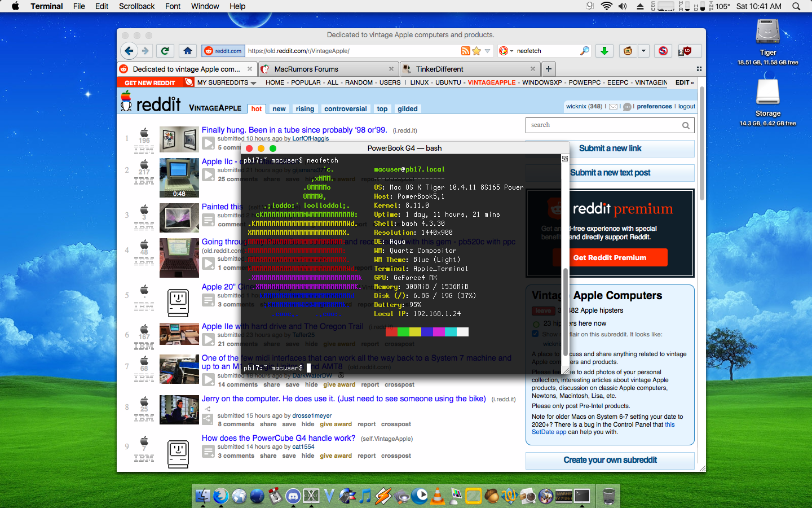Open the Scrollback menu
The width and height of the screenshot is (812, 508).
click(x=136, y=6)
